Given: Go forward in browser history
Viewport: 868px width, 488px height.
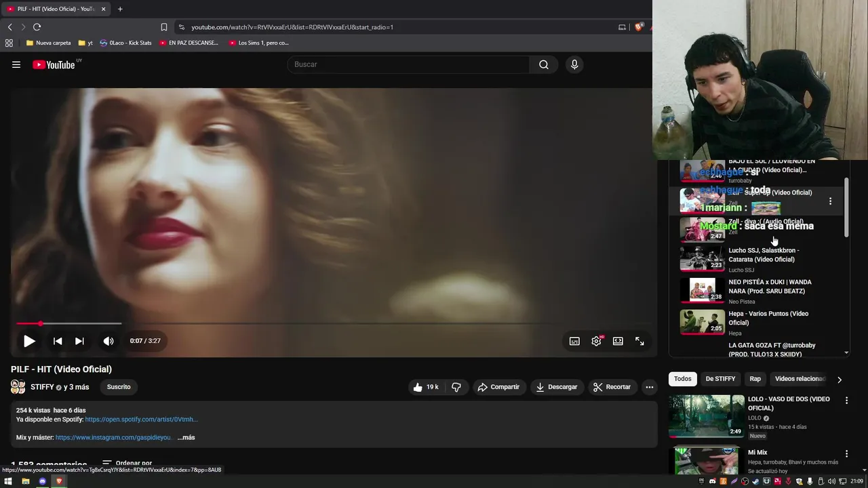Looking at the screenshot, I should click(x=23, y=27).
